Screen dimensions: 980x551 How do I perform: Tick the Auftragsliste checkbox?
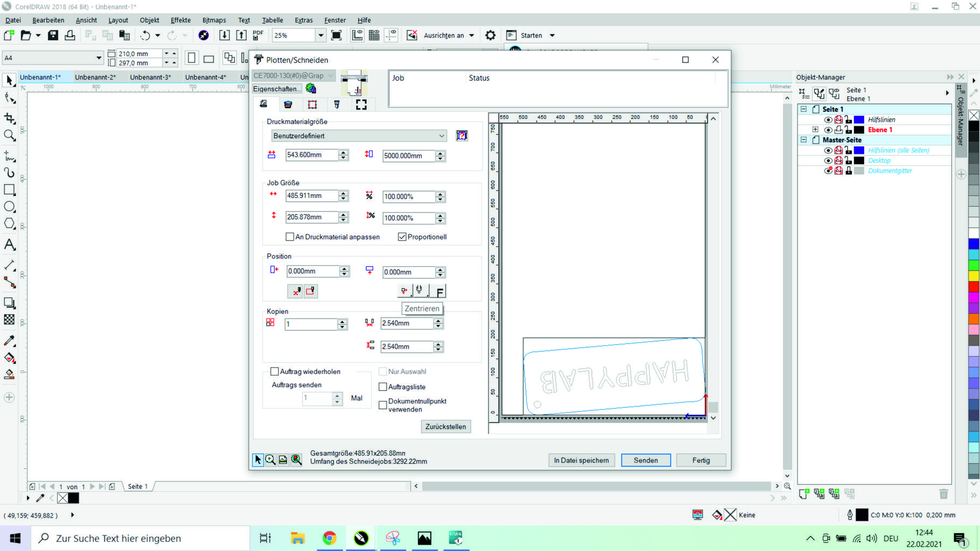point(383,387)
